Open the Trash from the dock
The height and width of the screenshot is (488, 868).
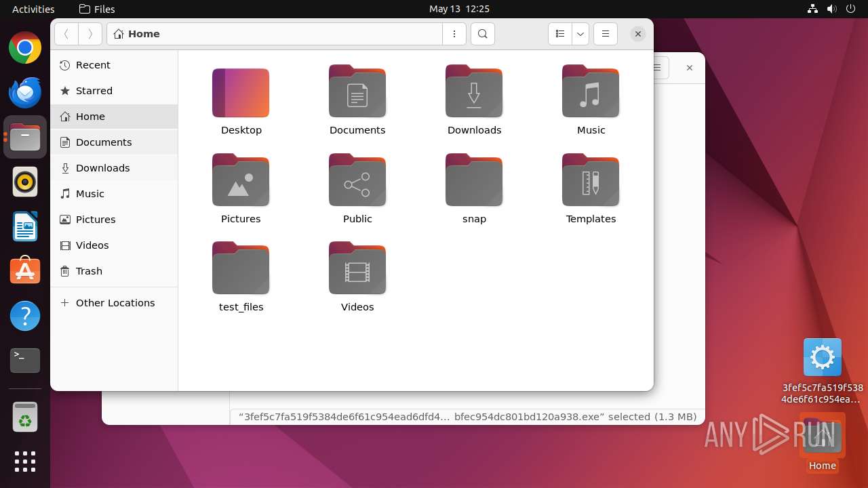(x=25, y=418)
